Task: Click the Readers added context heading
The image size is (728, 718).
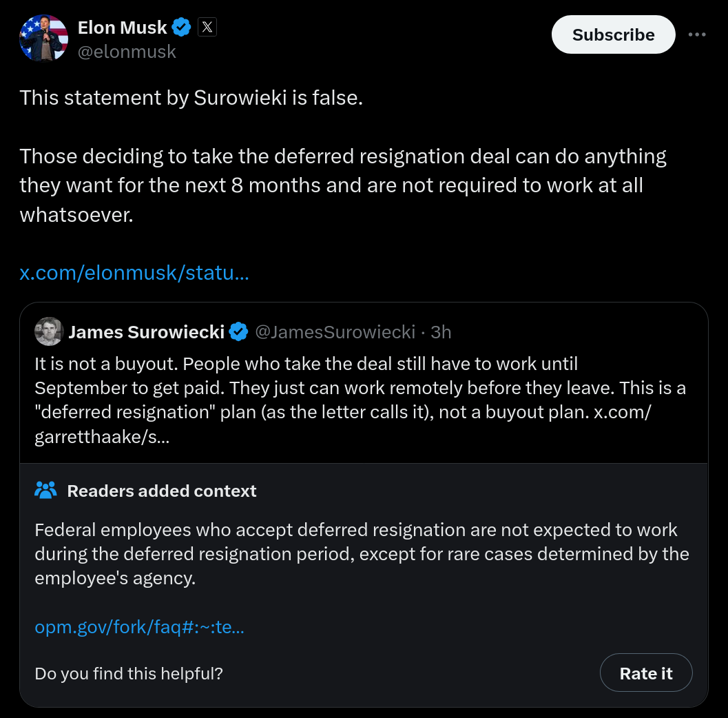Action: [162, 491]
